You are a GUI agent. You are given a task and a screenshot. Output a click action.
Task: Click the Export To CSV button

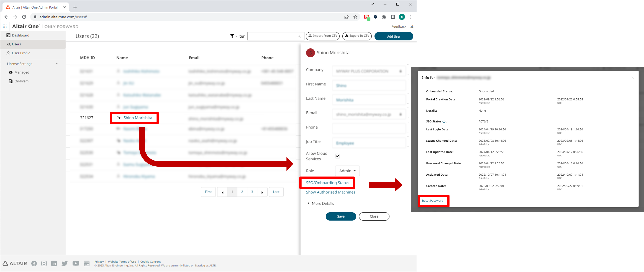[357, 36]
